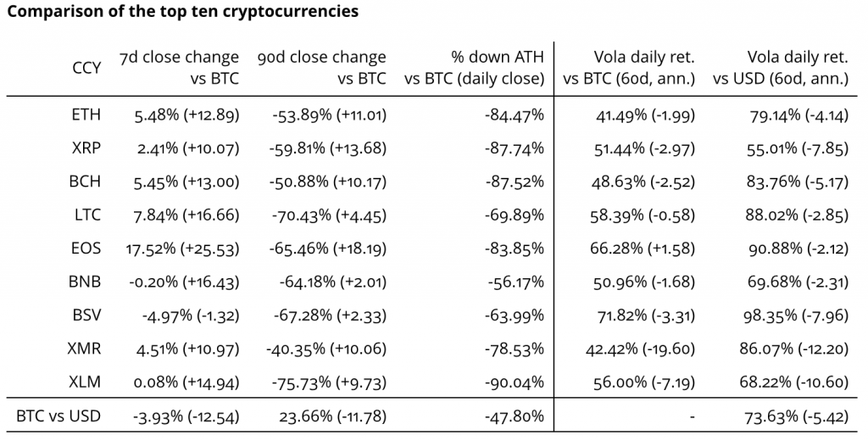The width and height of the screenshot is (868, 441).
Task: Click the CCY column header
Action: pos(86,68)
